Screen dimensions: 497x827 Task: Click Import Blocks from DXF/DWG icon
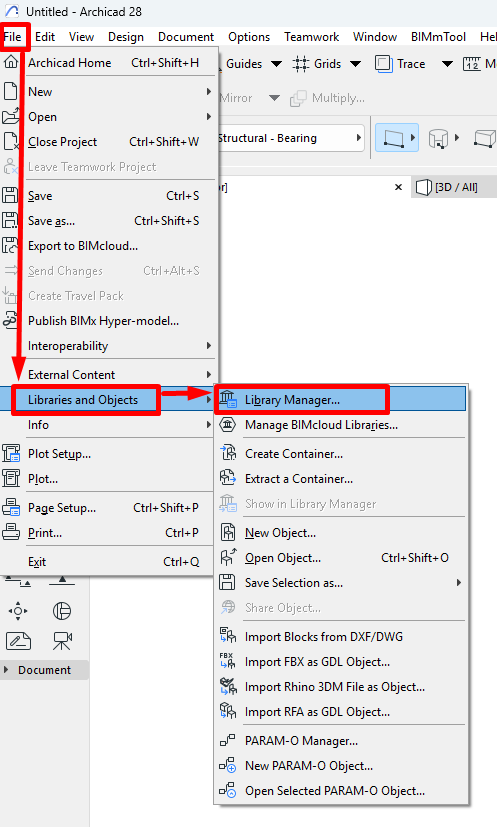pos(228,636)
